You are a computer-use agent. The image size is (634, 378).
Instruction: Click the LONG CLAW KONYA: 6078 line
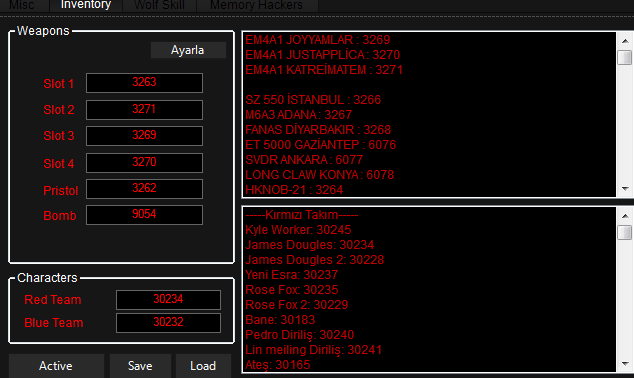tap(319, 175)
